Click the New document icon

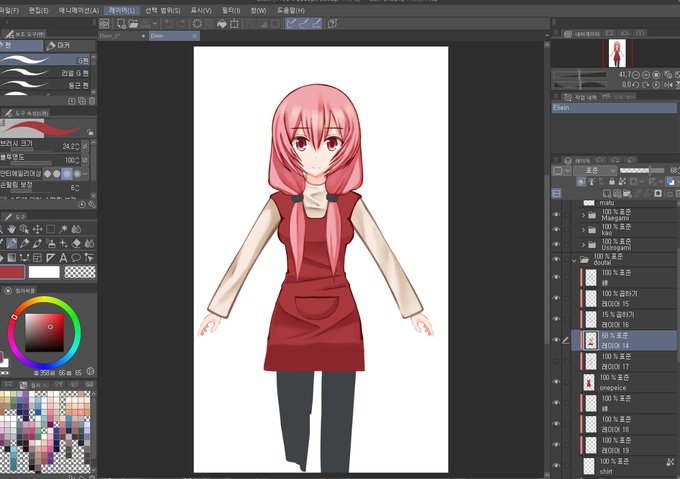coord(121,24)
